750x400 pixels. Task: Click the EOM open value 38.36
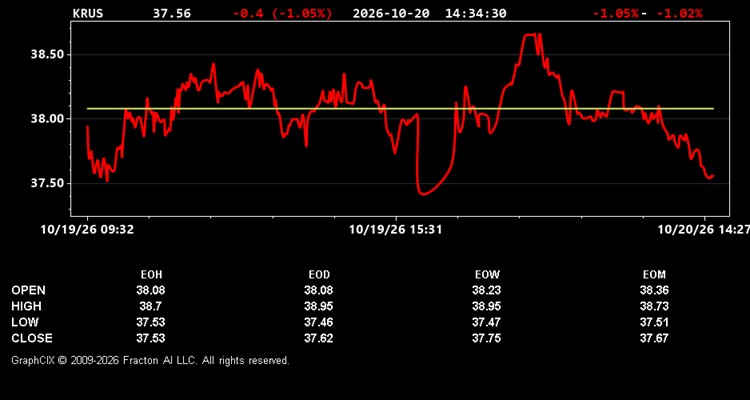coord(654,290)
